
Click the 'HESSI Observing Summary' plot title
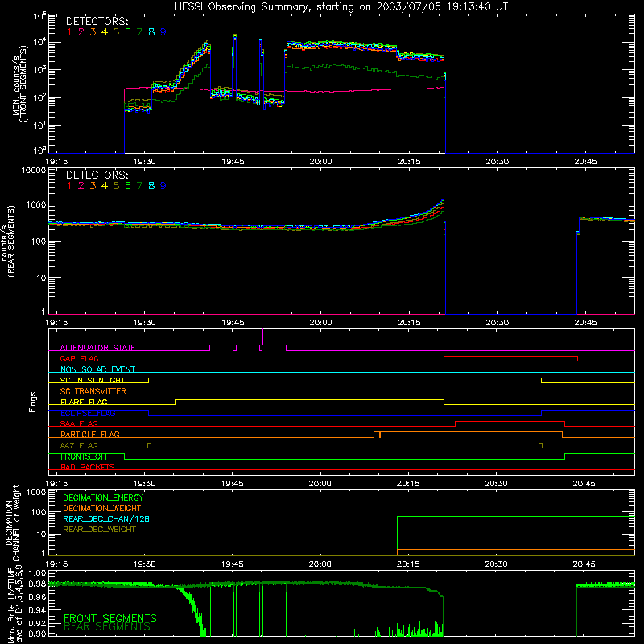click(x=341, y=6)
